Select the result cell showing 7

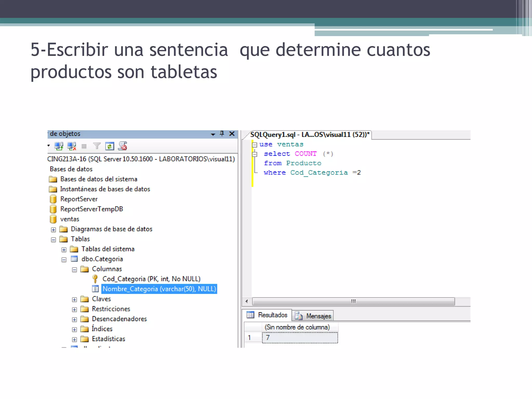(300, 338)
